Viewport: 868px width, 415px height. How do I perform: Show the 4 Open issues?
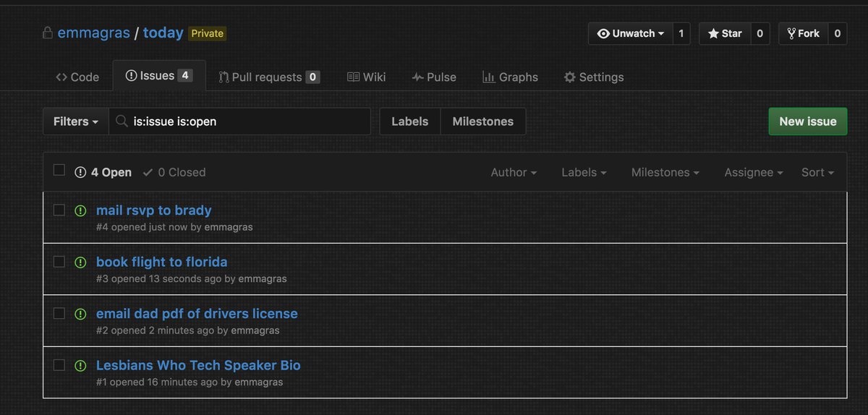coord(103,172)
